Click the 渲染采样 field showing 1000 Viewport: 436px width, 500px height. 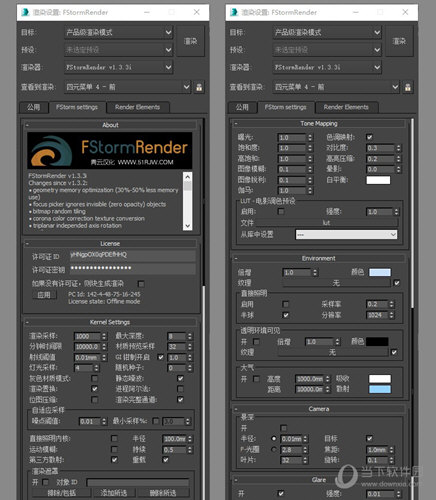(x=87, y=336)
